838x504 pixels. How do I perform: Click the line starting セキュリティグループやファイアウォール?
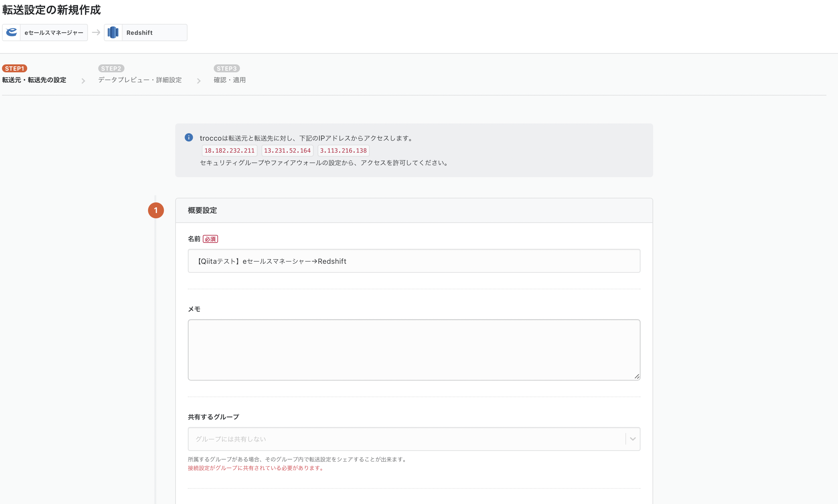tap(325, 163)
